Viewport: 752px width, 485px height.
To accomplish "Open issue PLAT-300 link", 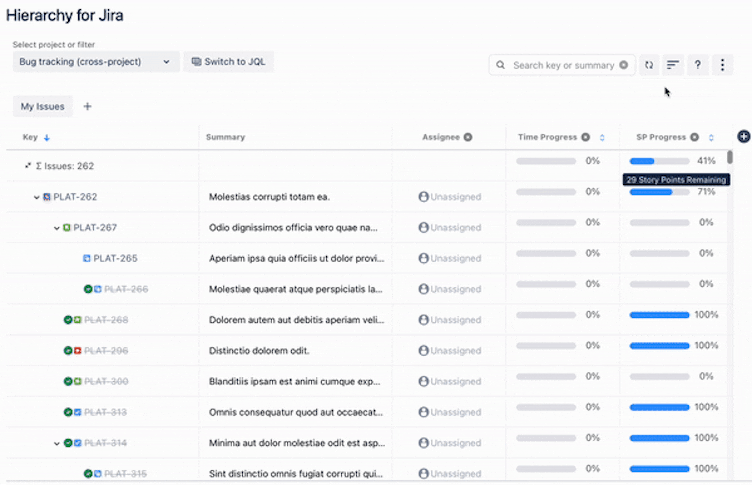I will pyautogui.click(x=106, y=381).
